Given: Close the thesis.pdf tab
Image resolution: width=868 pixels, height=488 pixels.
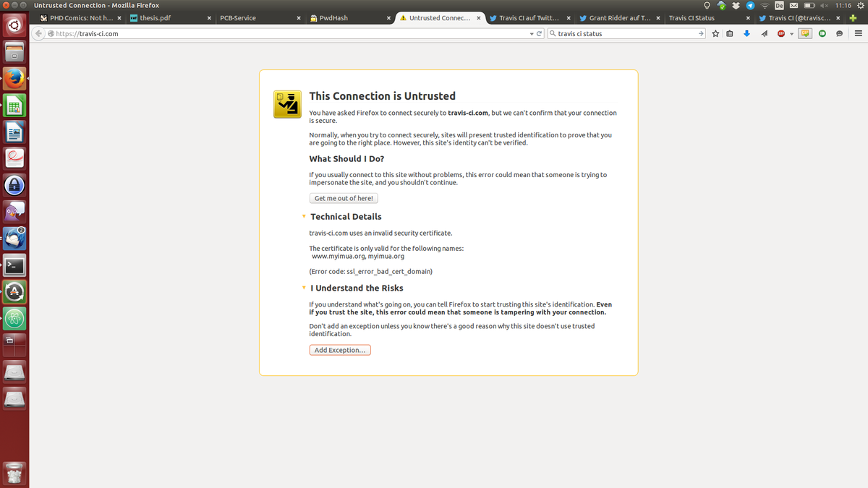Looking at the screenshot, I should pos(209,18).
